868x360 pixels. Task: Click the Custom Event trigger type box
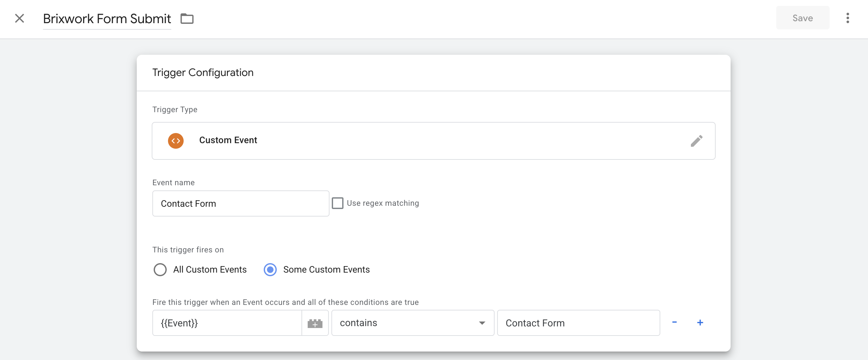tap(433, 141)
